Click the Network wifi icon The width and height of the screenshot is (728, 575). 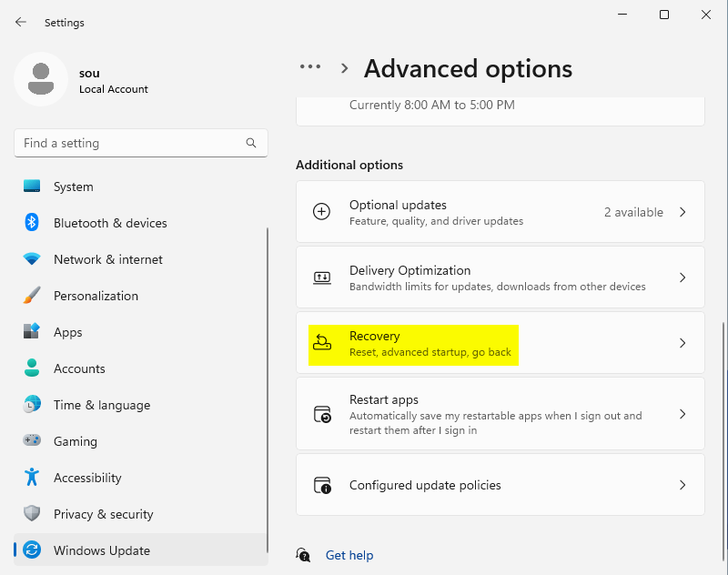pos(32,258)
